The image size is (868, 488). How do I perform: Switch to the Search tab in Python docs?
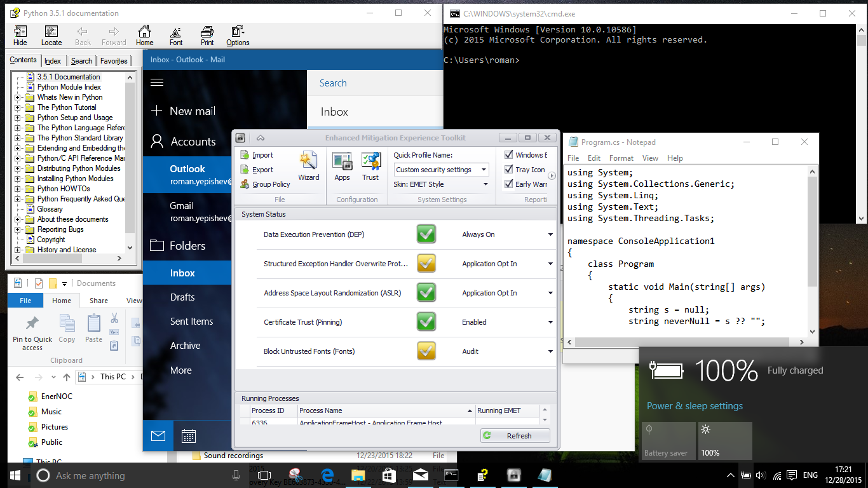click(81, 61)
